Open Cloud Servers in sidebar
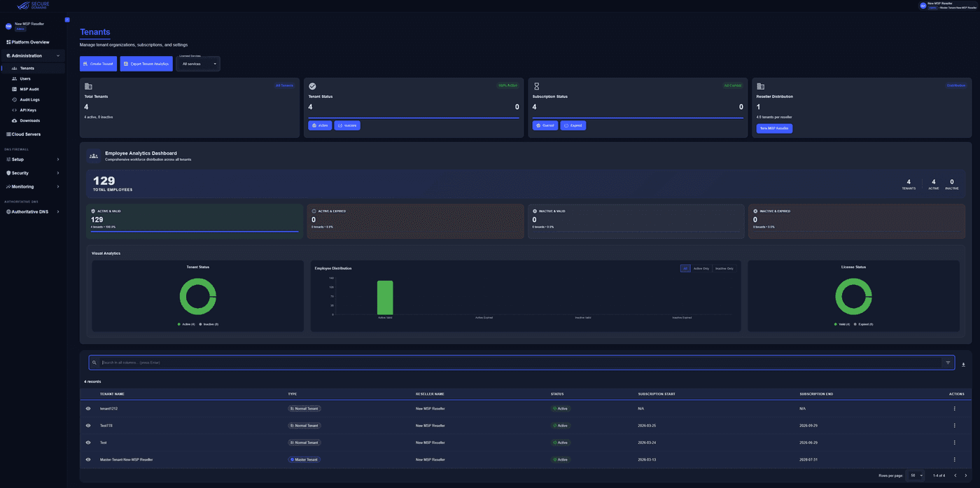The width and height of the screenshot is (980, 488). 26,134
